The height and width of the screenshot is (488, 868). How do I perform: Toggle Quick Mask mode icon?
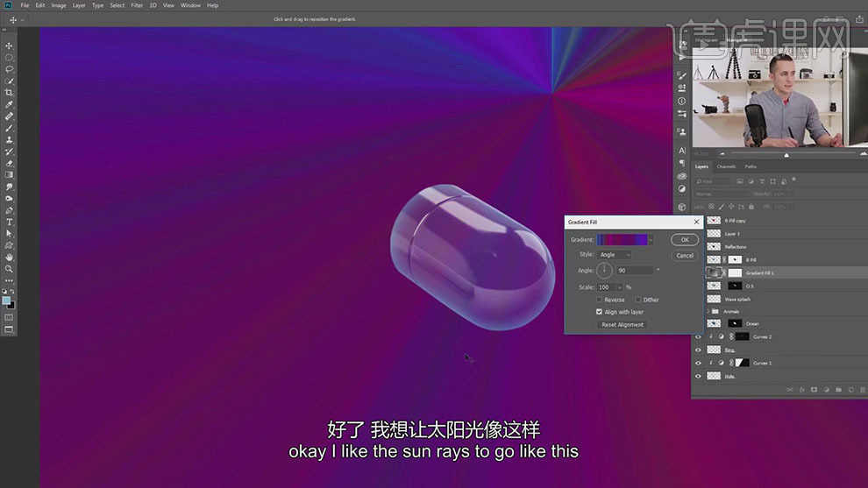(9, 317)
